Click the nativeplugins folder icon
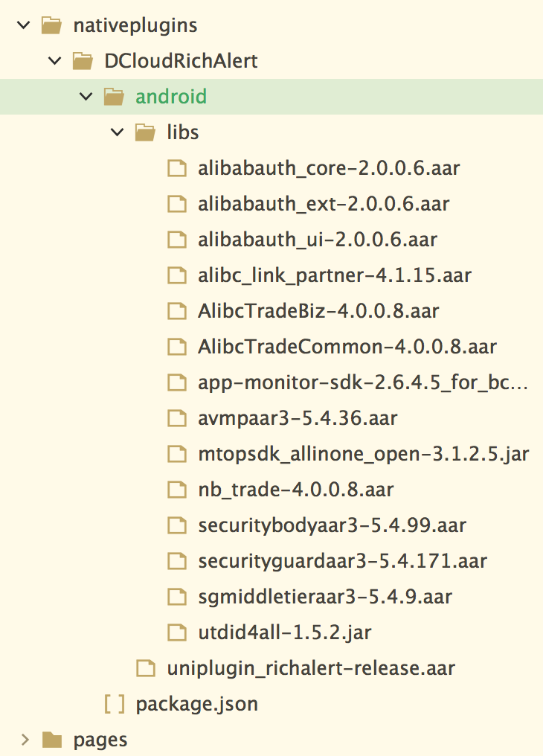This screenshot has width=543, height=756. click(51, 25)
